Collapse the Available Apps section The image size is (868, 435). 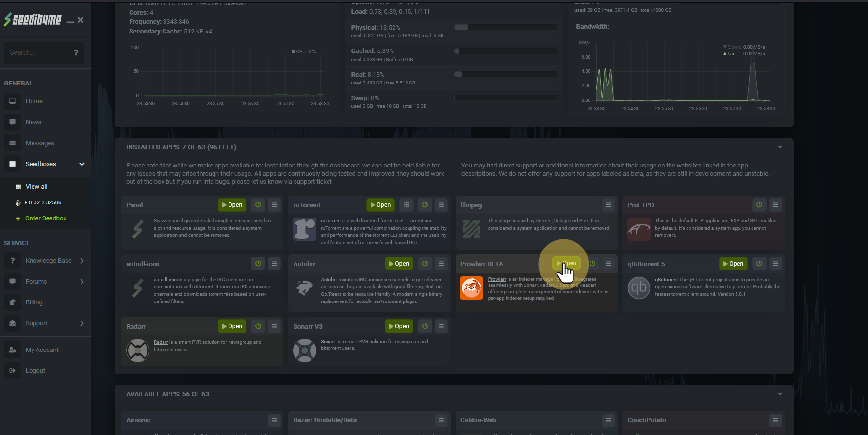tap(780, 394)
